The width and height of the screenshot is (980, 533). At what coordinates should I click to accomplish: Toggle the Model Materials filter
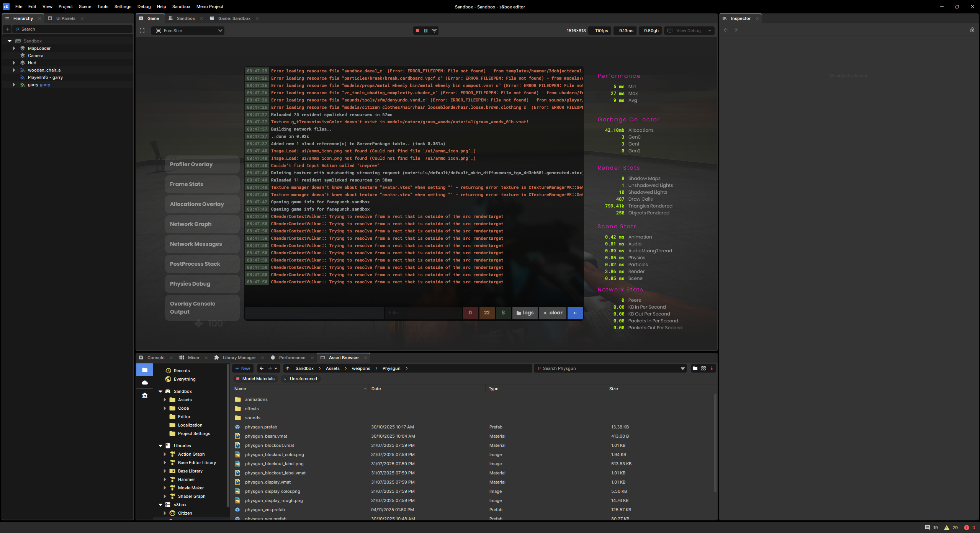tap(255, 379)
